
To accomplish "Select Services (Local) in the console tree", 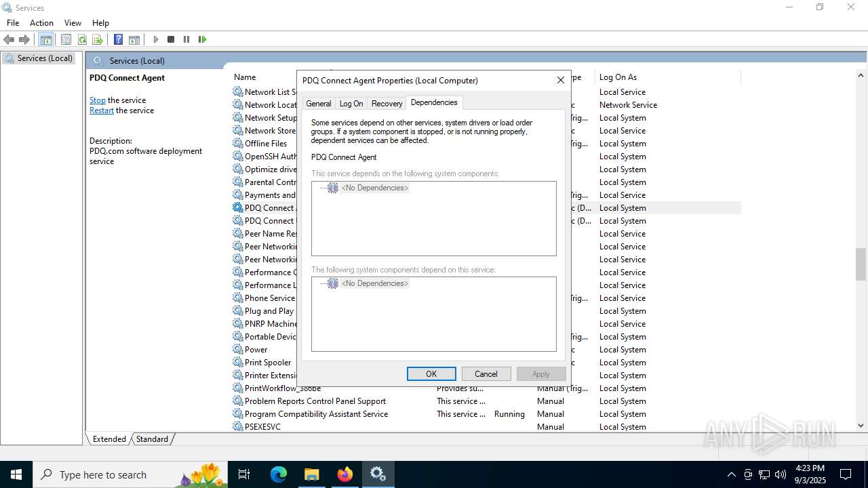I will click(x=45, y=58).
